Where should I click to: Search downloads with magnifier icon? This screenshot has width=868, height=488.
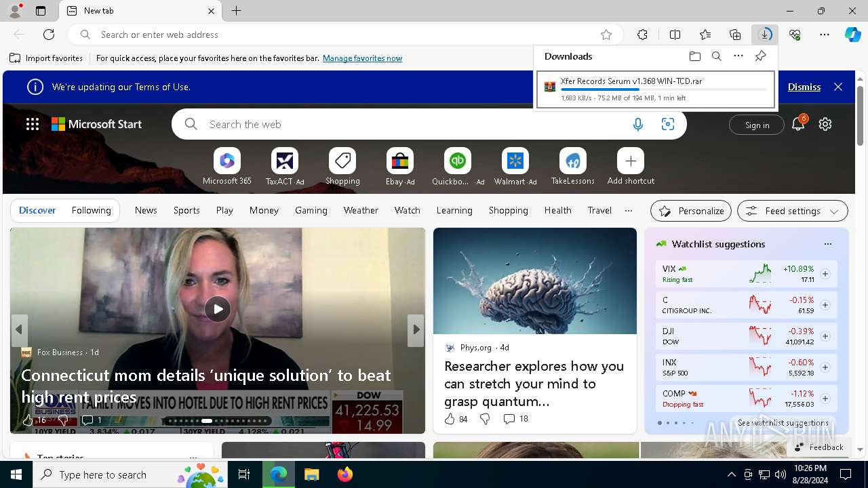pyautogui.click(x=716, y=56)
